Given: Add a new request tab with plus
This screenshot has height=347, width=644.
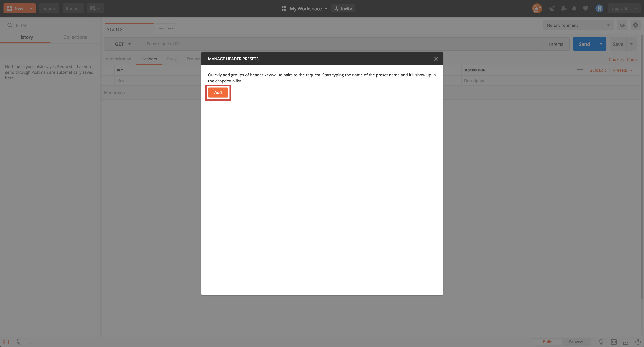Looking at the screenshot, I should click(161, 29).
